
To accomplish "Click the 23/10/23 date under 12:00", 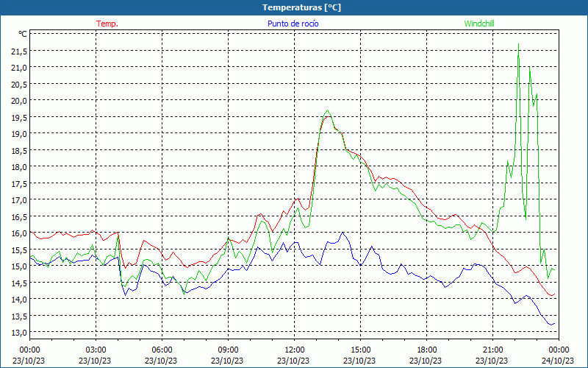I will [x=293, y=361].
